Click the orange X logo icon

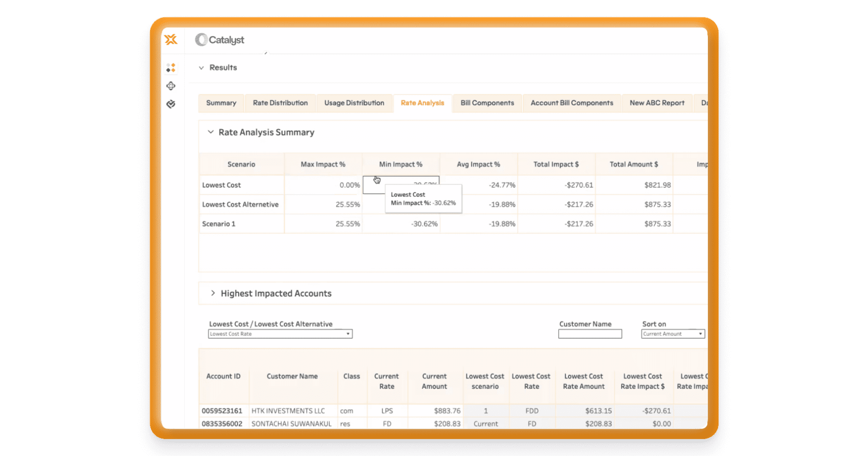pyautogui.click(x=171, y=40)
